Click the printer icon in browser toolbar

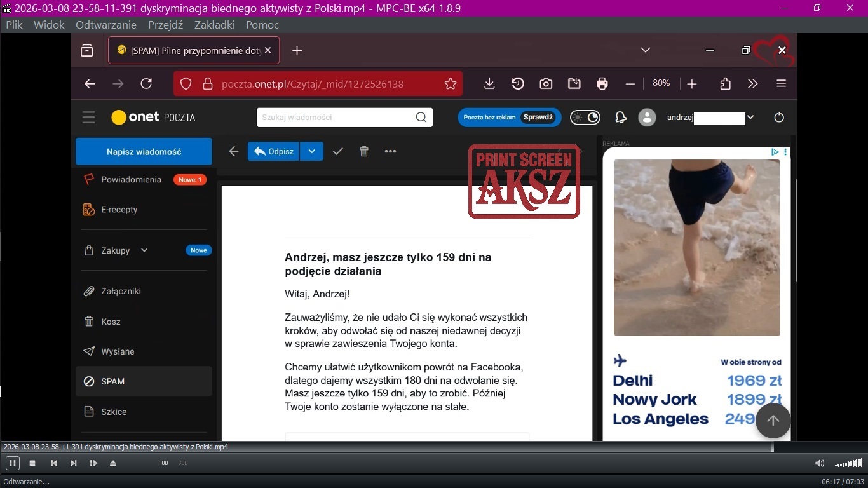tap(602, 84)
